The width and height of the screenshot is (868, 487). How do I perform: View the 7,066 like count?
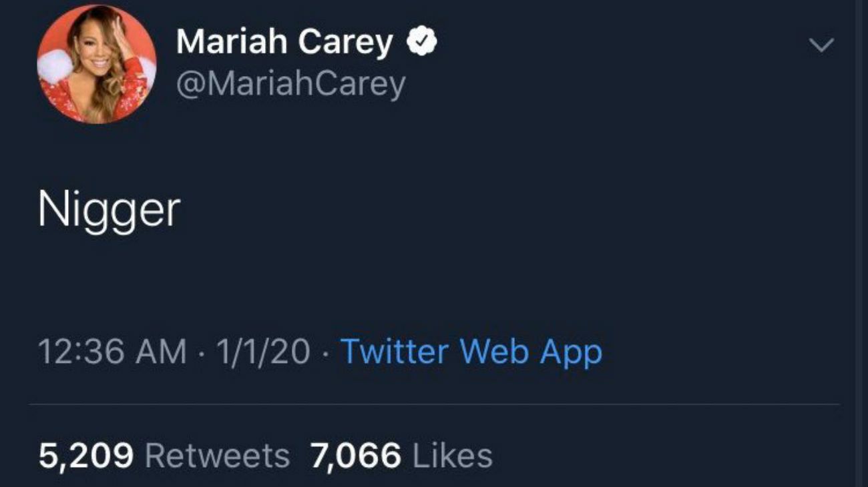tap(355, 456)
